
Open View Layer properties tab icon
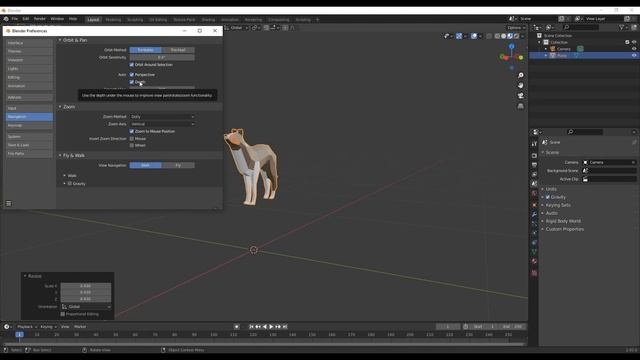(534, 174)
